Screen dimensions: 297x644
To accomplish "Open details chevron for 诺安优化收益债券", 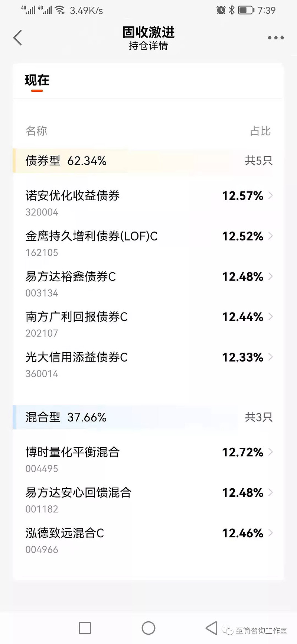I will (x=271, y=195).
